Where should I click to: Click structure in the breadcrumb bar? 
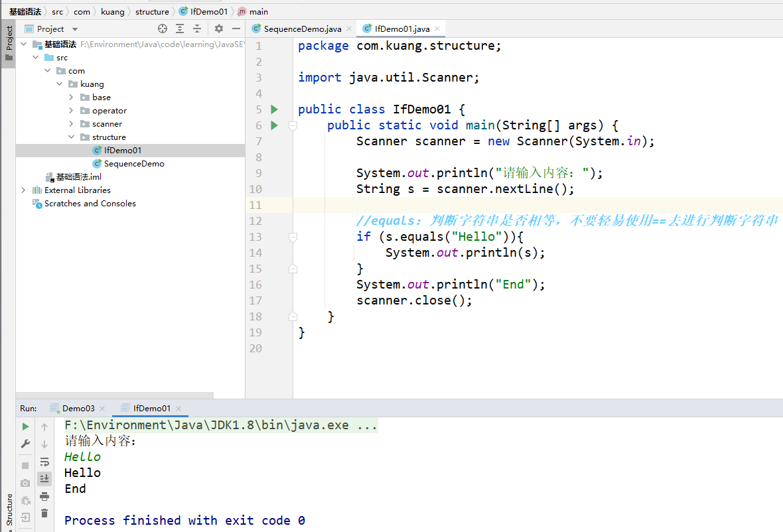[153, 11]
